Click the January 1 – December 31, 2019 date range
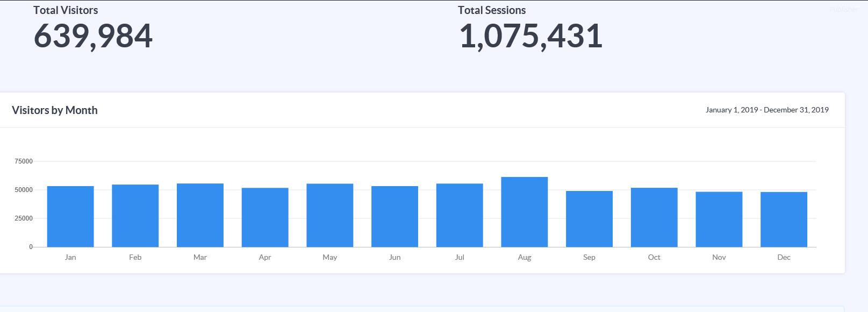 (x=767, y=110)
